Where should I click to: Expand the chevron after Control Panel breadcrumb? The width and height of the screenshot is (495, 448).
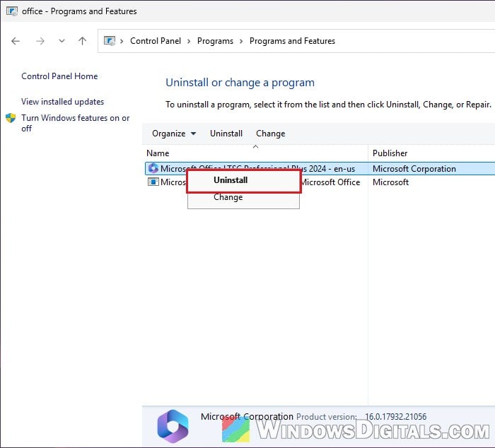click(189, 41)
